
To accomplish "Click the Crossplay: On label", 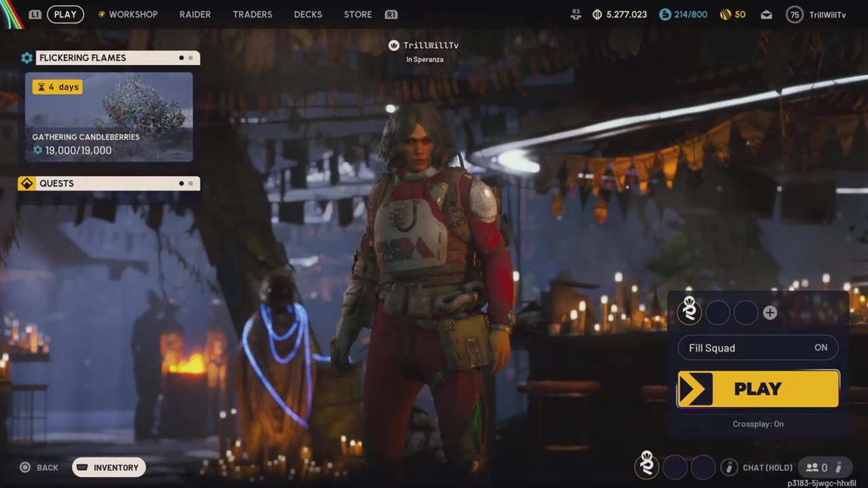I will [758, 424].
